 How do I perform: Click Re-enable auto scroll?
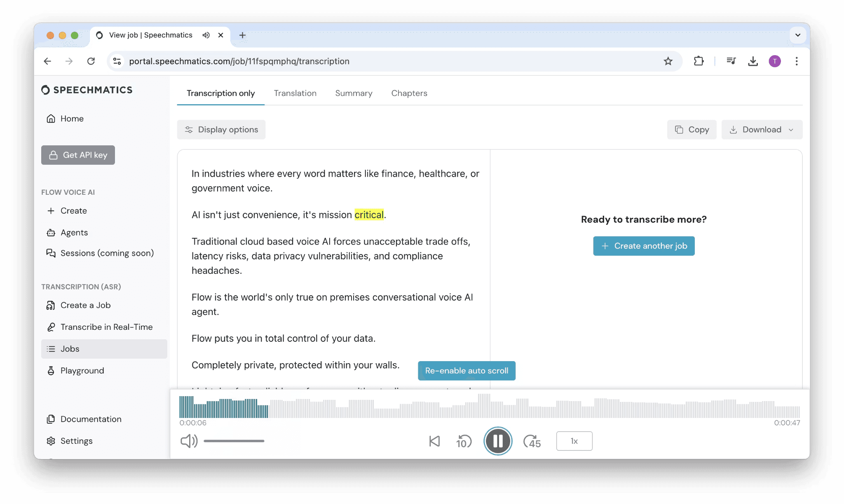(467, 371)
